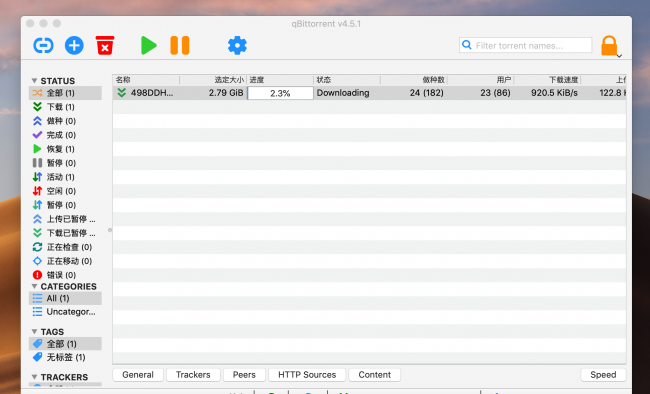Select 全部 (1) under TAGS
Image resolution: width=650 pixels, height=394 pixels.
[x=65, y=344]
